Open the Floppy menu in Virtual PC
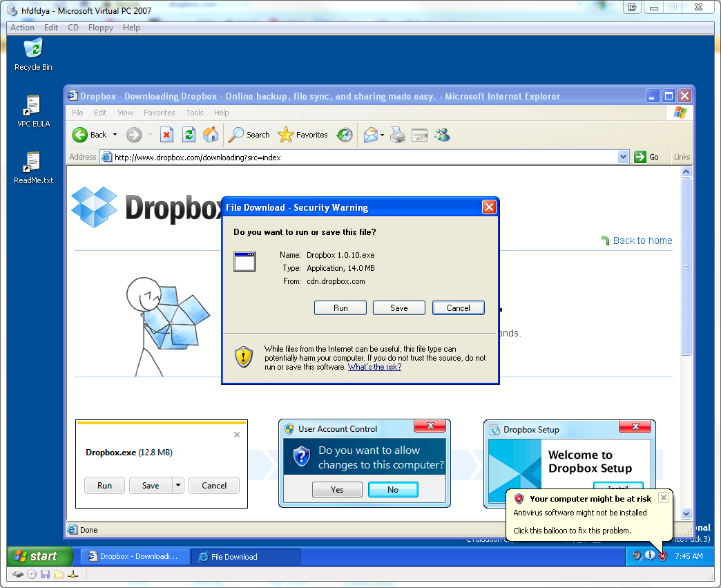Image resolution: width=721 pixels, height=588 pixels. 101,28
